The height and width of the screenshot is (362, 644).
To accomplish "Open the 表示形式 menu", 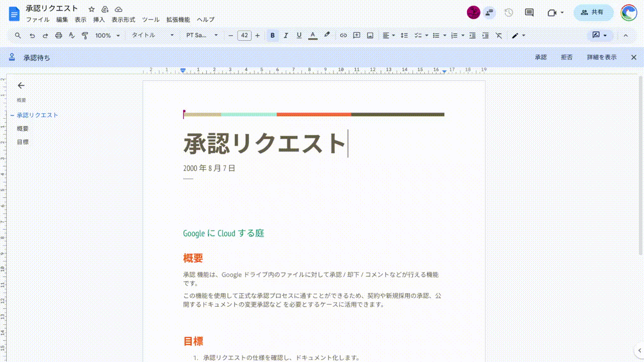I will pyautogui.click(x=123, y=20).
